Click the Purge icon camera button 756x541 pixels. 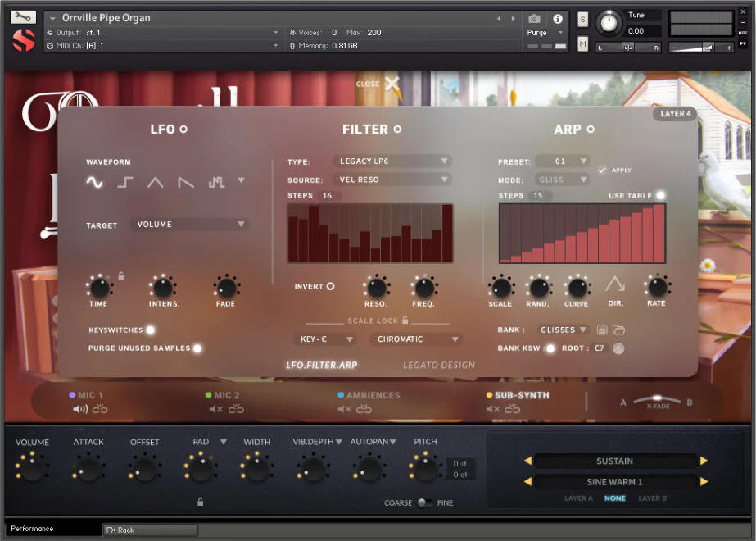click(x=536, y=19)
